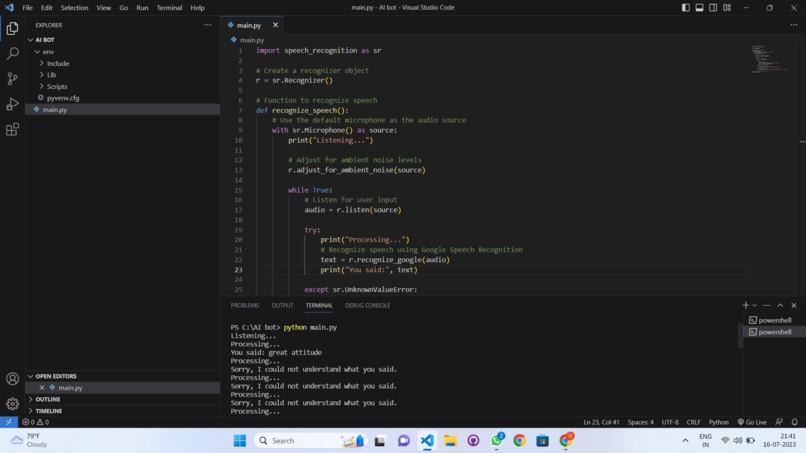Open the Extensions view

tap(12, 129)
